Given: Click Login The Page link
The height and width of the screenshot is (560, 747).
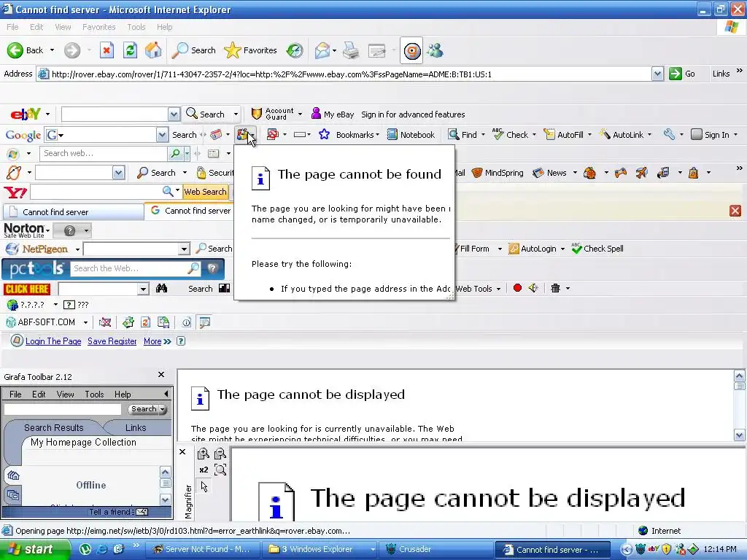Looking at the screenshot, I should point(53,341).
